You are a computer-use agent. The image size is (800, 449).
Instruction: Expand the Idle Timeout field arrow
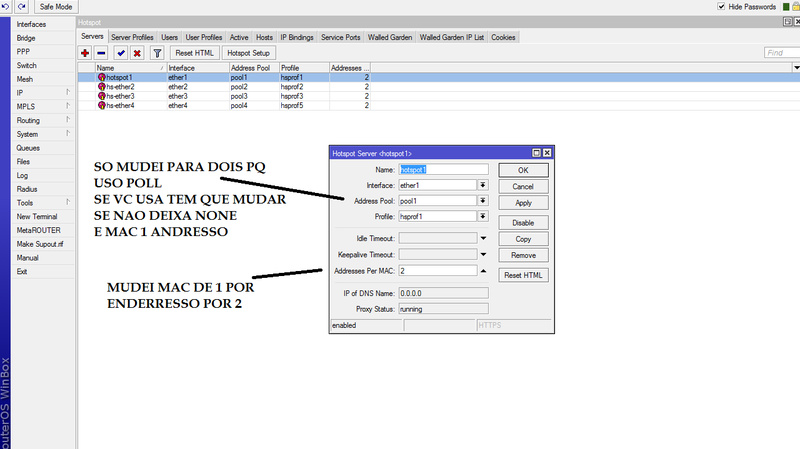[483, 238]
